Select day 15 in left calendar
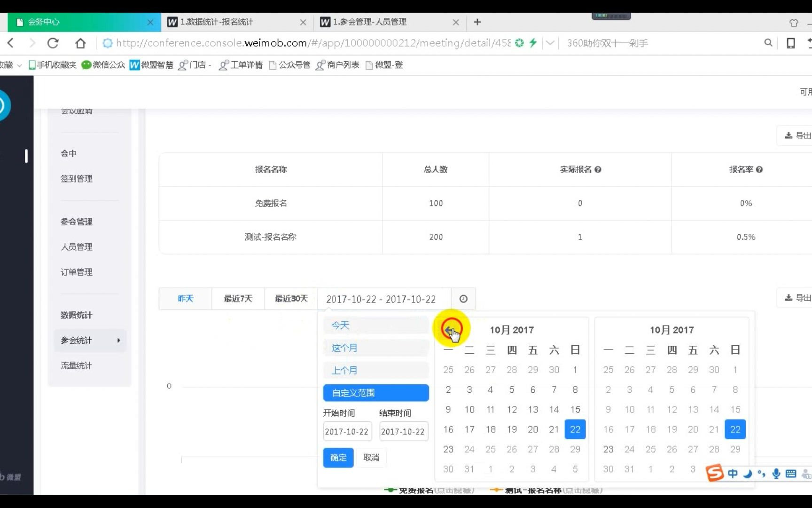 pos(575,410)
